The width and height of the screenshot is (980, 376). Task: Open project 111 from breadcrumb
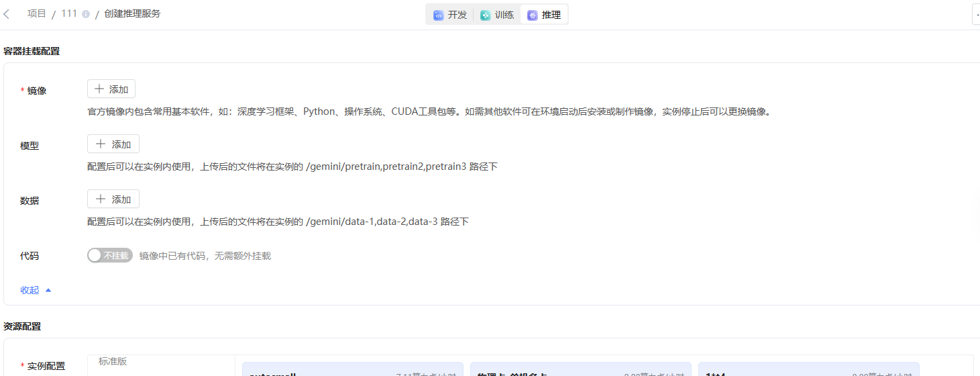(x=69, y=13)
